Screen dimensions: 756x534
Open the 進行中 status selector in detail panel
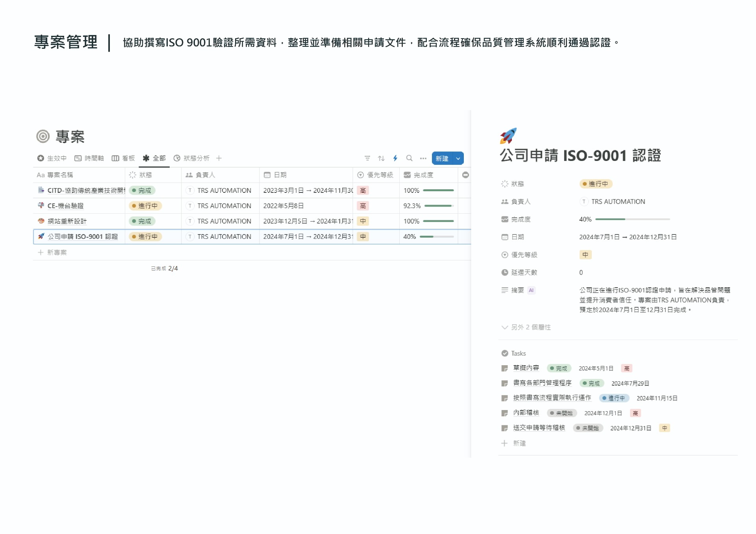click(595, 184)
